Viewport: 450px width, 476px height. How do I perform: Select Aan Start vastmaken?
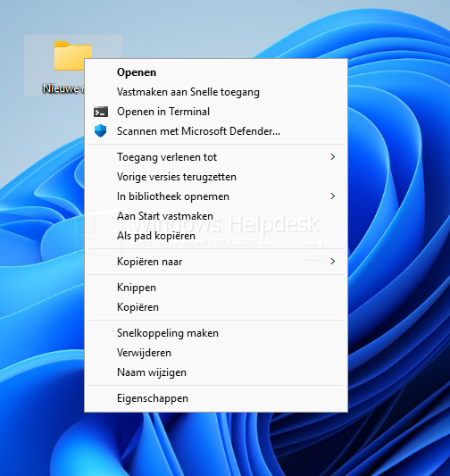(x=216, y=216)
